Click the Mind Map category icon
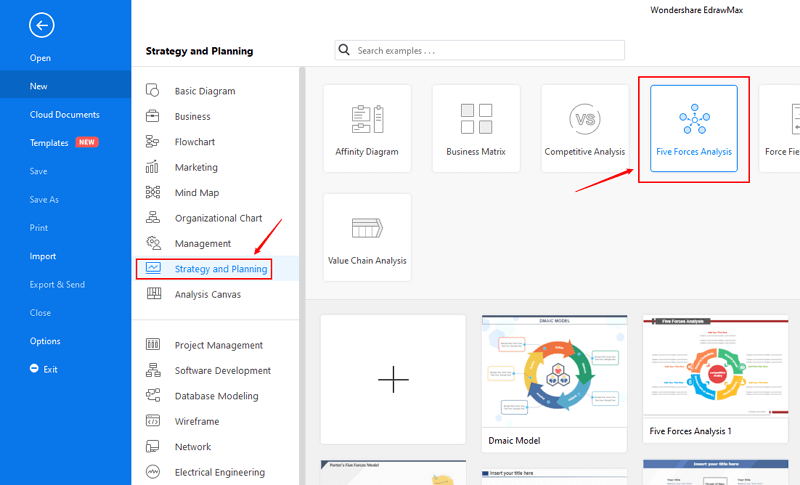 click(x=153, y=192)
